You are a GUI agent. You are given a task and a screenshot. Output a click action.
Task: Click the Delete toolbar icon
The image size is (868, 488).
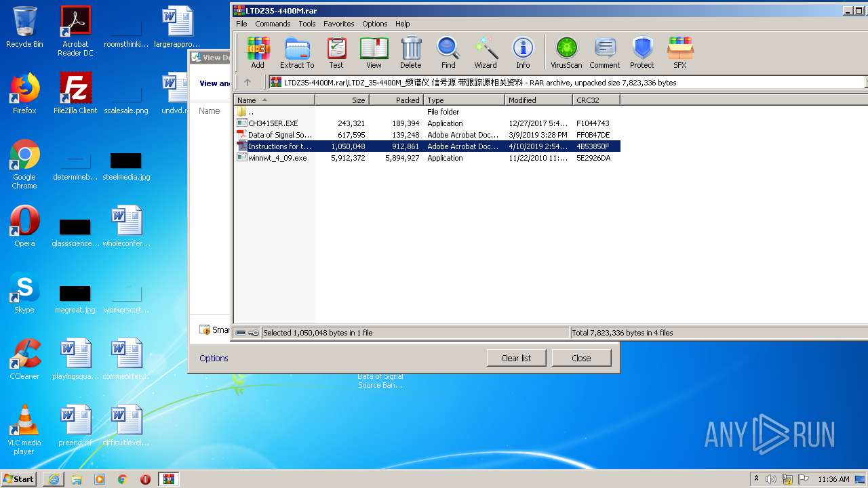(410, 53)
